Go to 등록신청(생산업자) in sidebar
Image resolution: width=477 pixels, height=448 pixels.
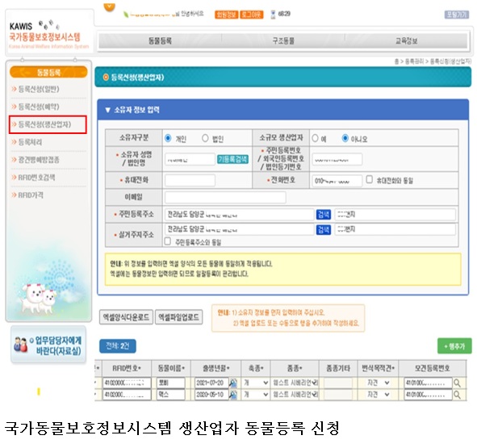44,124
